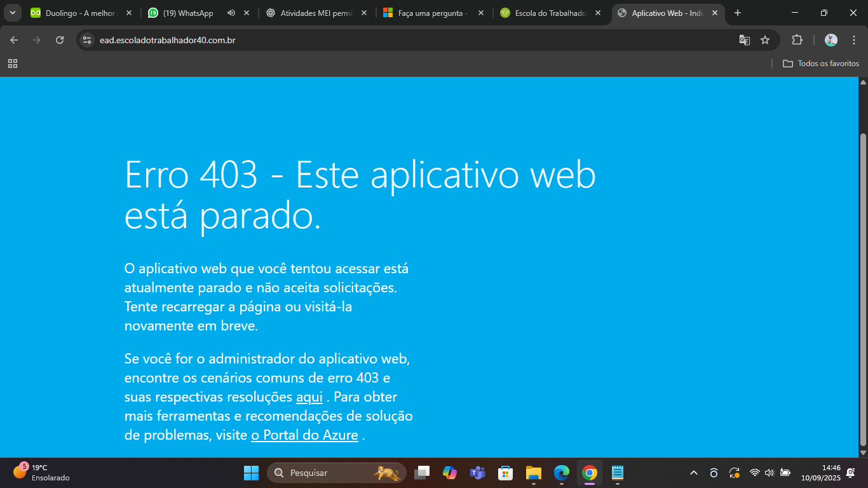The image size is (868, 488).
Task: Open the volume speaker tray icon
Action: click(x=770, y=473)
